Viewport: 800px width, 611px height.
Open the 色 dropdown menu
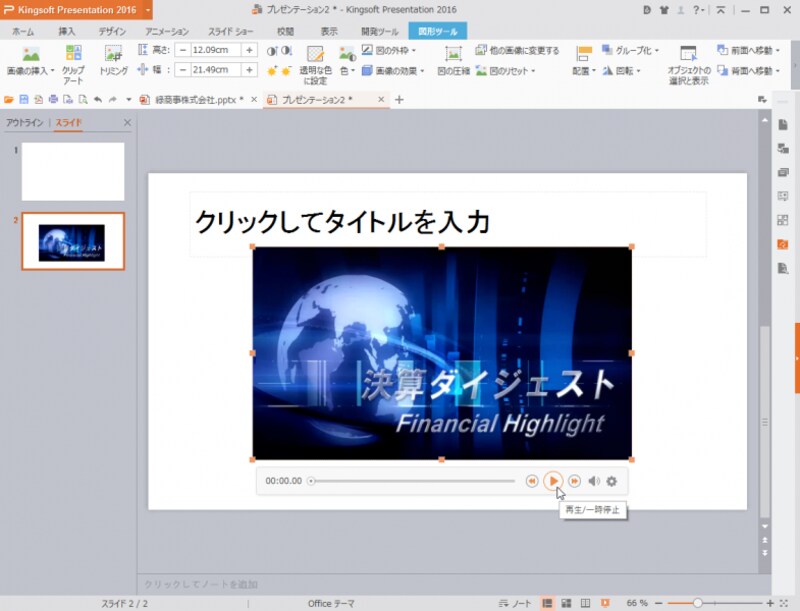coord(345,70)
